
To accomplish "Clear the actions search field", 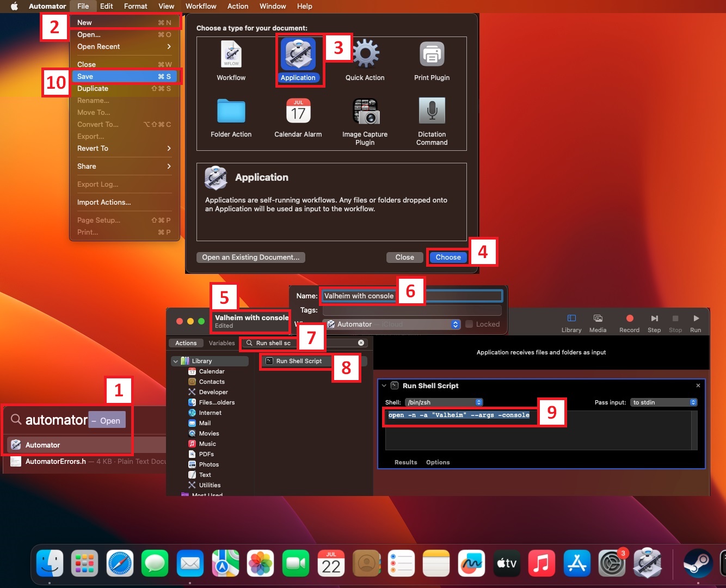I will (361, 343).
